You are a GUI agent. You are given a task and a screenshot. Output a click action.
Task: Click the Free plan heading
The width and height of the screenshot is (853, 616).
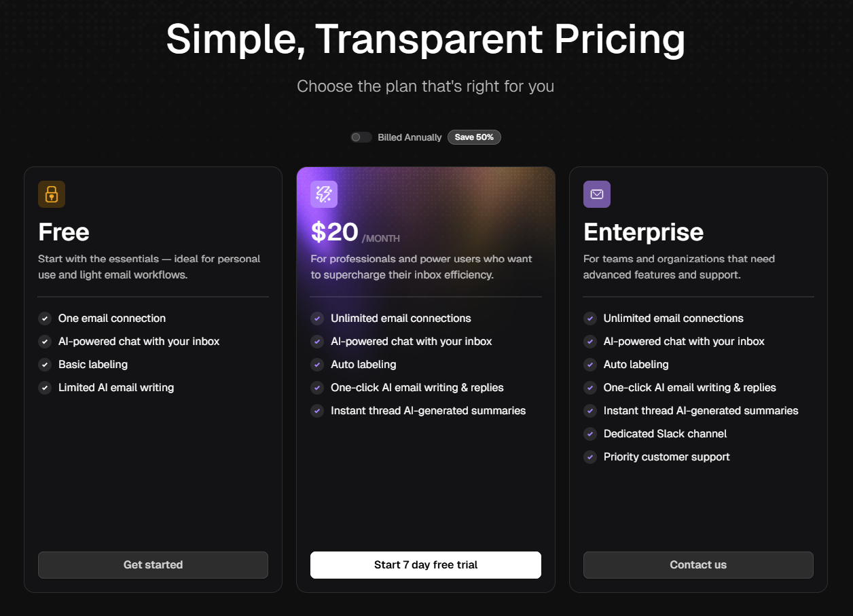[64, 232]
